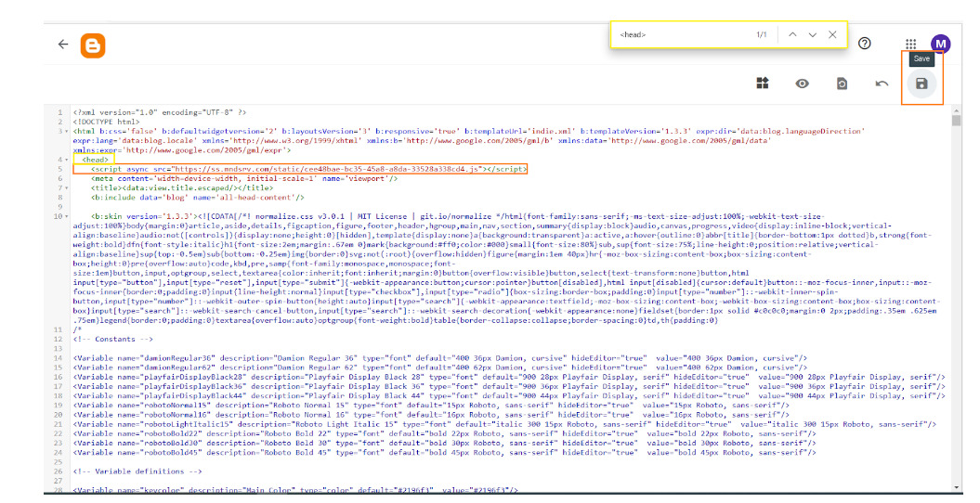Open the Google apps grid
The height and width of the screenshot is (503, 980).
pos(911,44)
